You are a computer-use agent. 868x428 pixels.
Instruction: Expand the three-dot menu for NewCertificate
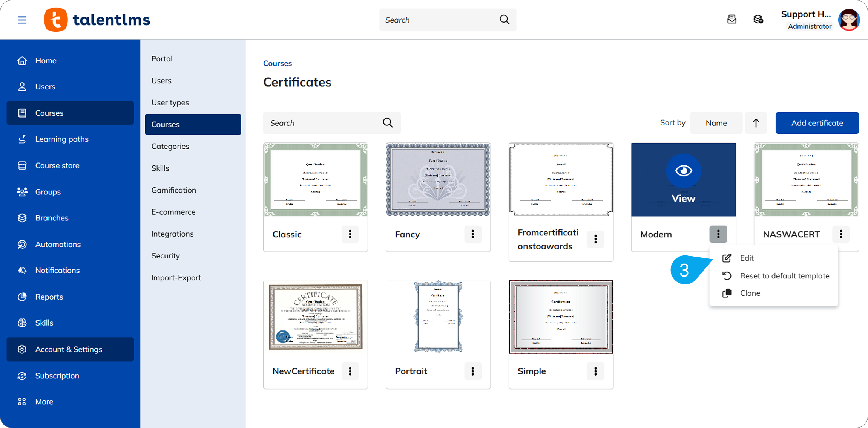point(350,371)
